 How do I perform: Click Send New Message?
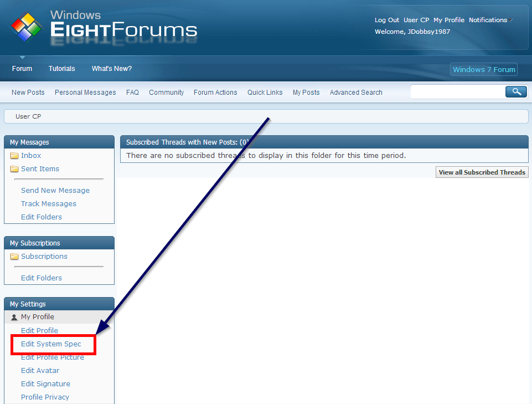tap(55, 191)
